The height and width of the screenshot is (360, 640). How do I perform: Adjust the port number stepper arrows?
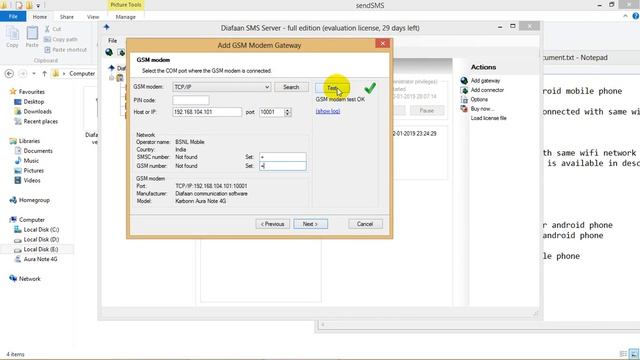(288, 112)
